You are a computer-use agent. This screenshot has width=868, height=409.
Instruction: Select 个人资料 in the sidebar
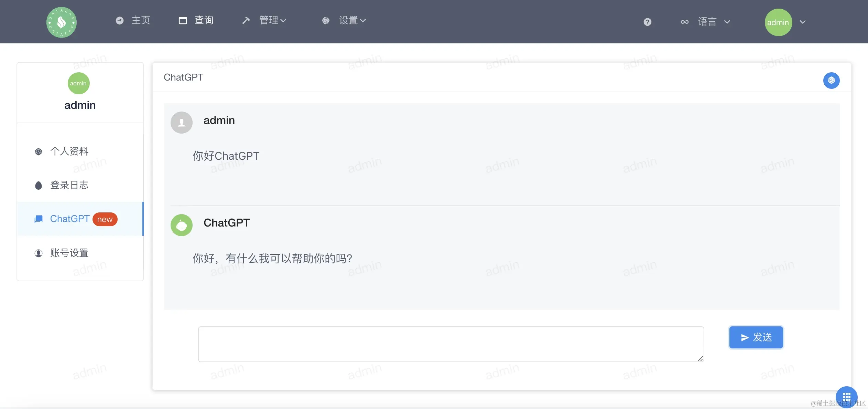[x=80, y=151]
